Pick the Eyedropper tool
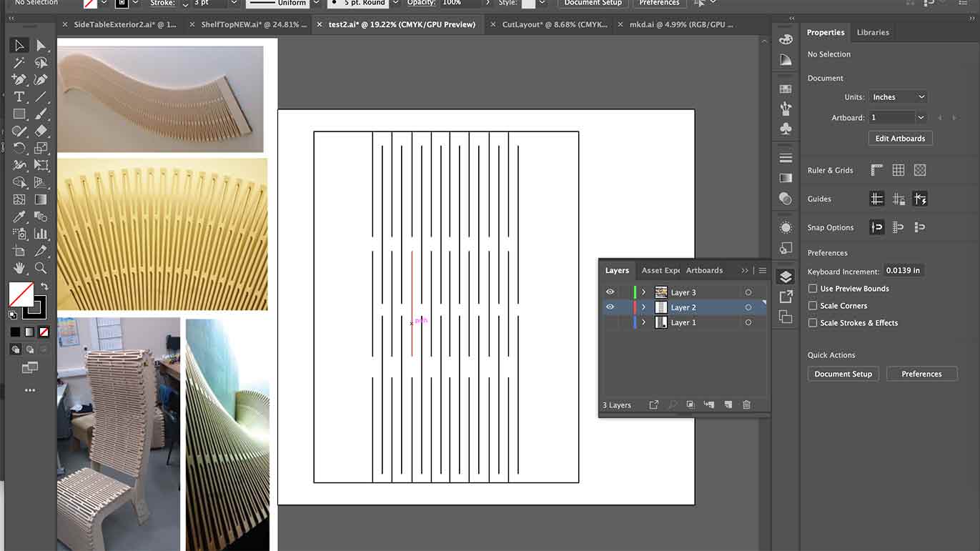 (x=19, y=217)
